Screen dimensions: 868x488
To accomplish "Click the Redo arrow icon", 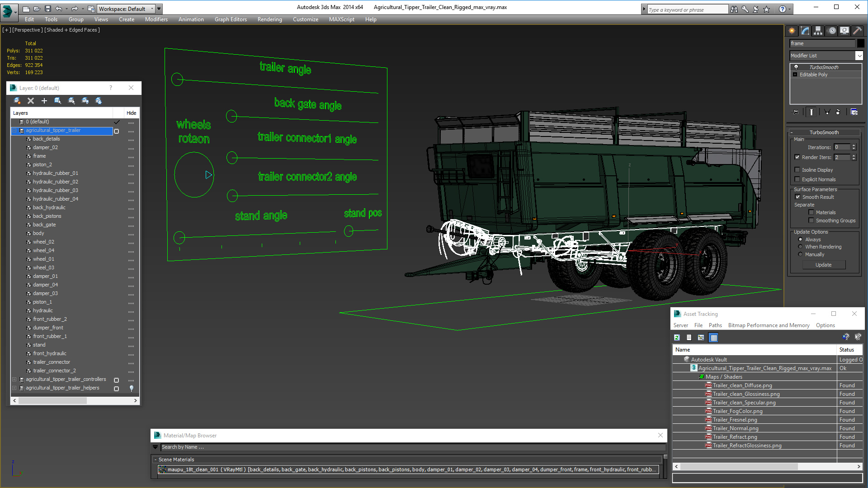I will (x=75, y=9).
